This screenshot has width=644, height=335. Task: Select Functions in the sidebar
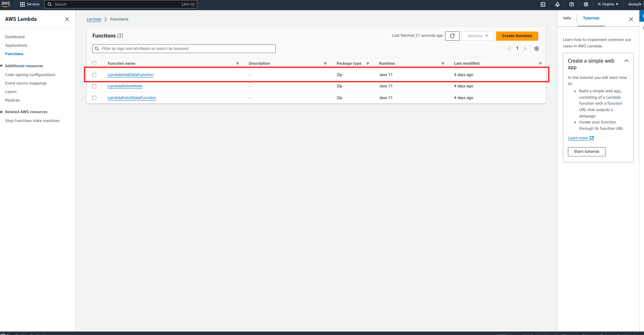coord(14,54)
